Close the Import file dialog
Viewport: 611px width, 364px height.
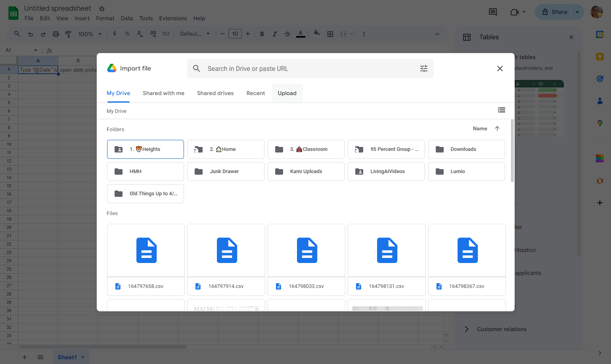(x=500, y=69)
